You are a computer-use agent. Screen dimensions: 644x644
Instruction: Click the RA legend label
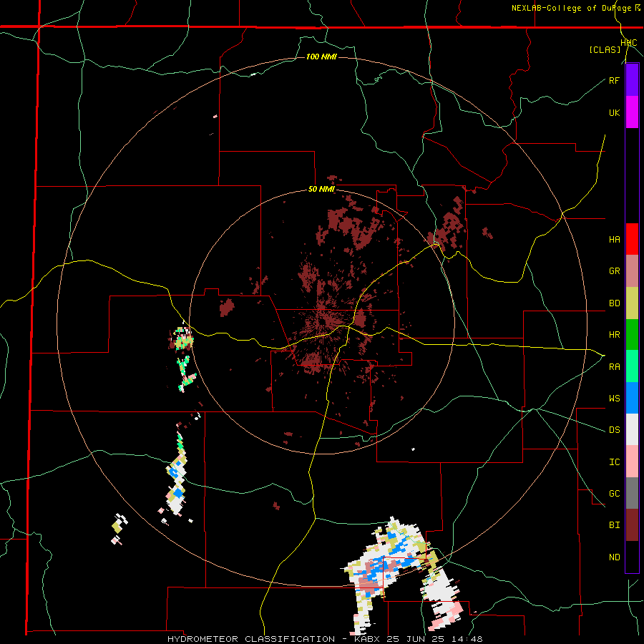tap(614, 367)
